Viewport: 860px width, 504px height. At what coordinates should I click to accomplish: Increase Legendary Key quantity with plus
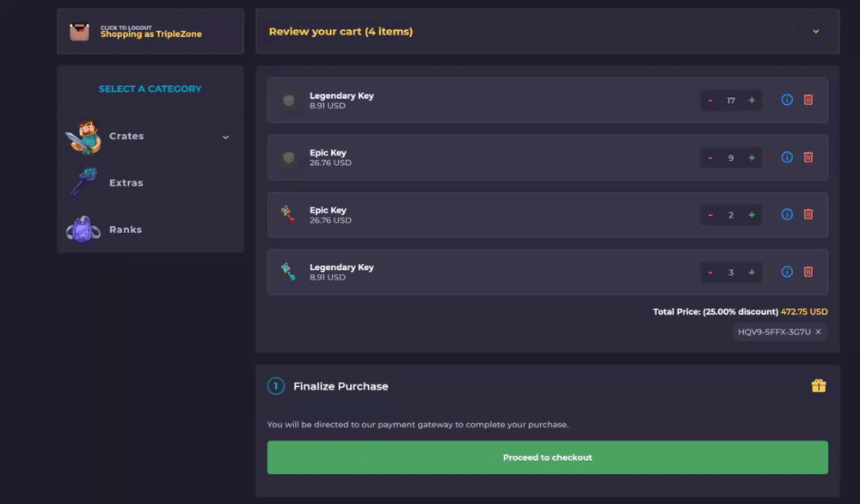click(750, 100)
